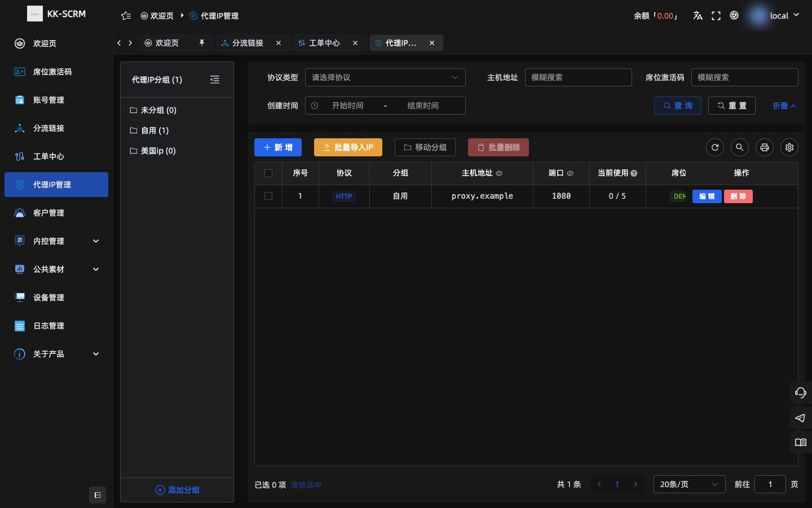Click the 前往 page number input

(770, 484)
